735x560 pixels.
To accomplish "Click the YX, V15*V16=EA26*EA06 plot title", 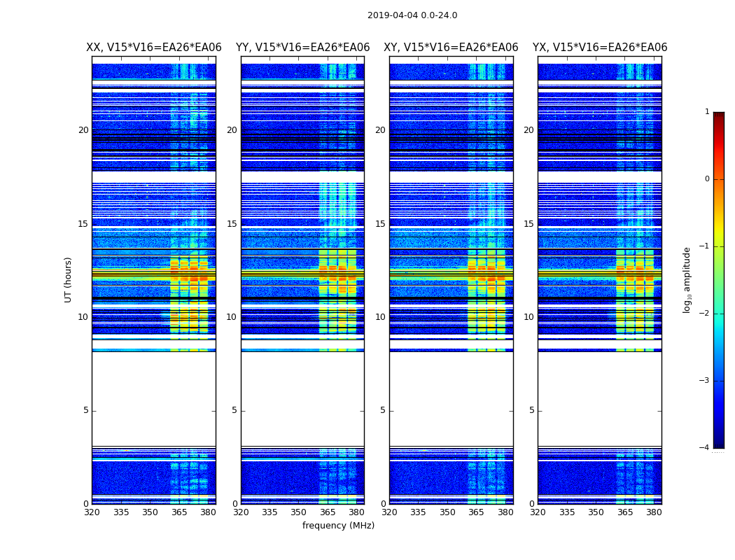I will click(x=599, y=48).
